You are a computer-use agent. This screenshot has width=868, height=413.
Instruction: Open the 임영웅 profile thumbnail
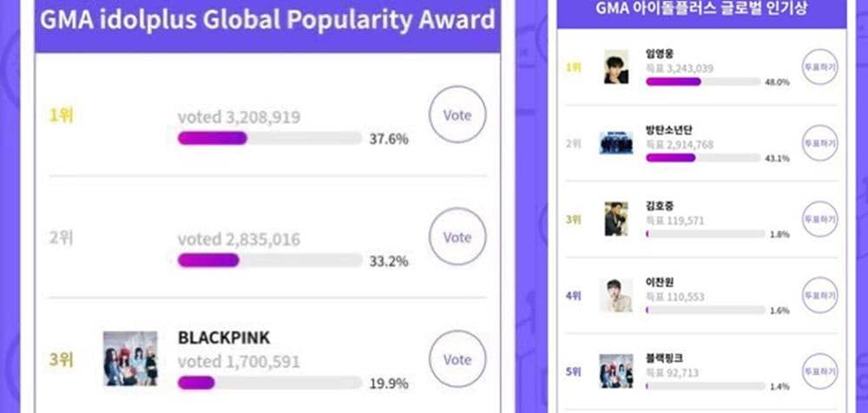[x=616, y=67]
